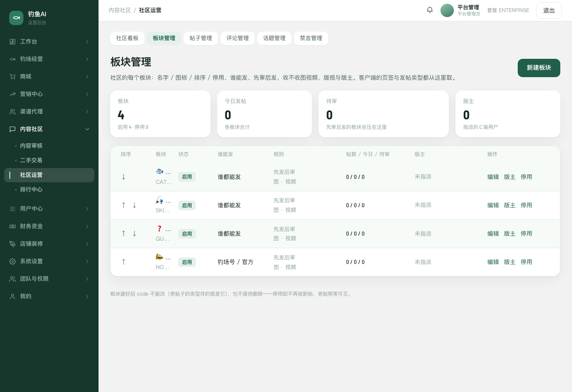Click the 内容社区 breadcrumb
Viewport: 572px width, 392px height.
(x=120, y=10)
